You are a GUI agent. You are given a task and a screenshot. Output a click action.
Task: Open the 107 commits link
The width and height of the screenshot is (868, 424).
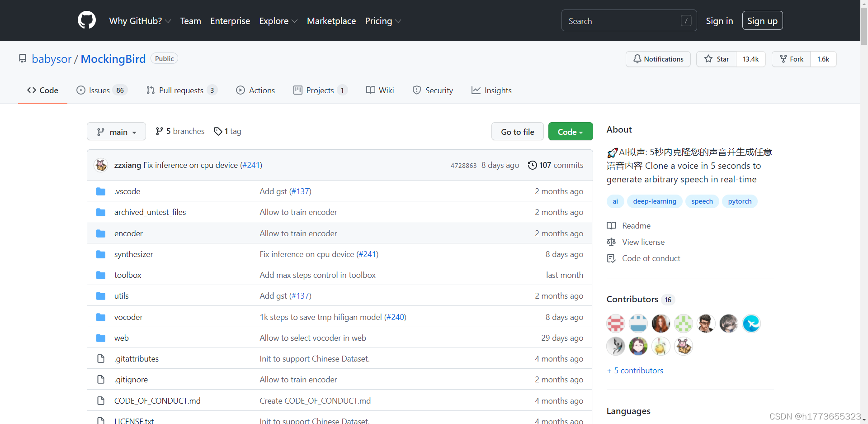[x=556, y=165]
